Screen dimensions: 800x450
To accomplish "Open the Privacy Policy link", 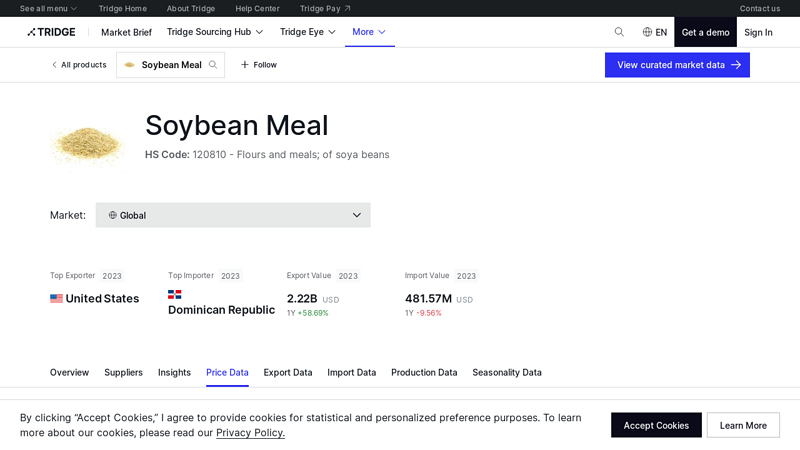I will click(251, 433).
